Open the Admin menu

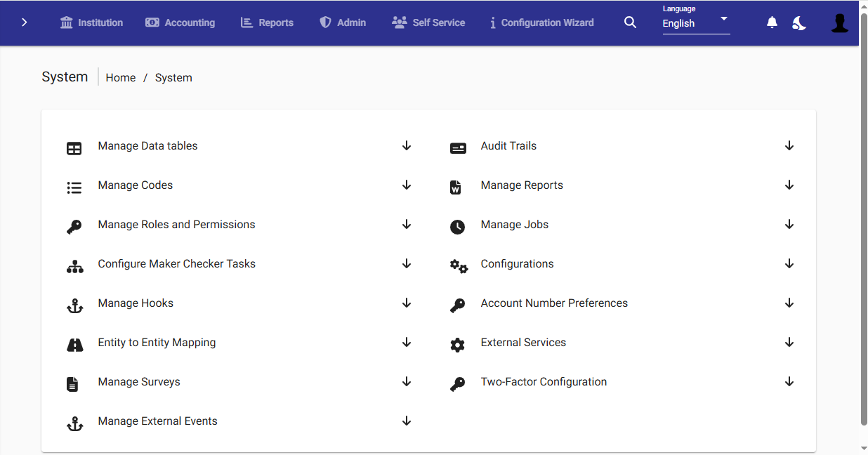(x=343, y=22)
